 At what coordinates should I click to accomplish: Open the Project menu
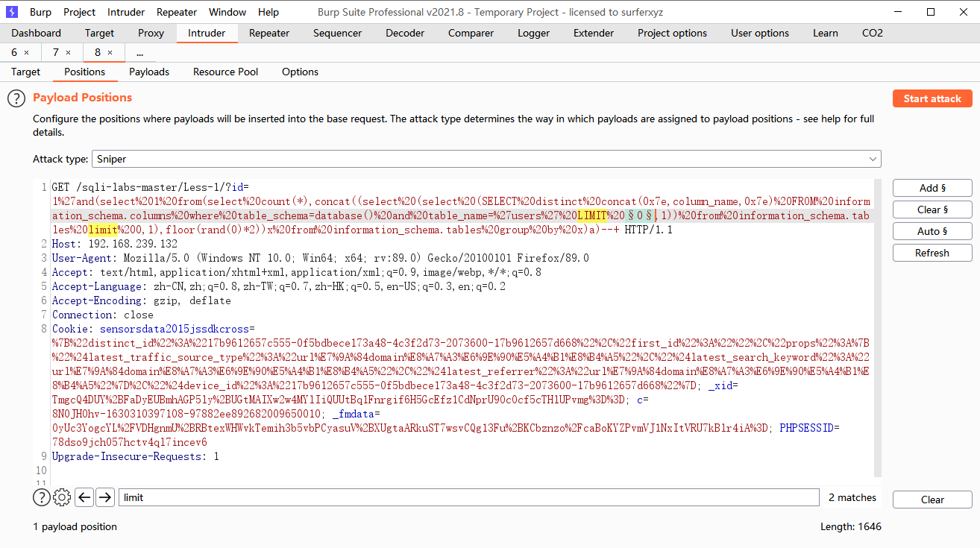(x=79, y=12)
